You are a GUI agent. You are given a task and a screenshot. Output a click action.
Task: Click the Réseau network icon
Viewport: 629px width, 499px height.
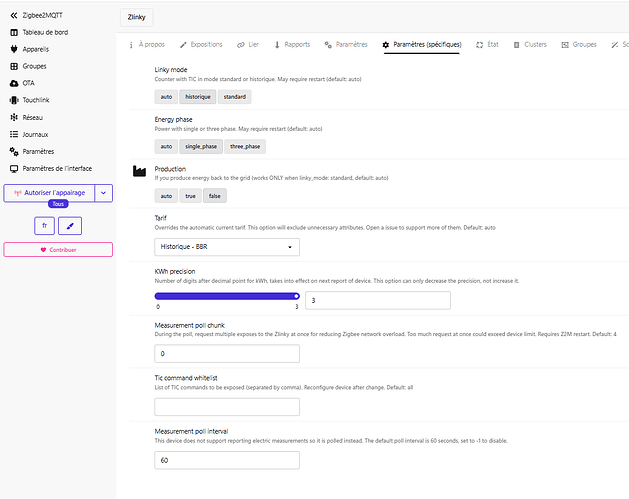[14, 117]
